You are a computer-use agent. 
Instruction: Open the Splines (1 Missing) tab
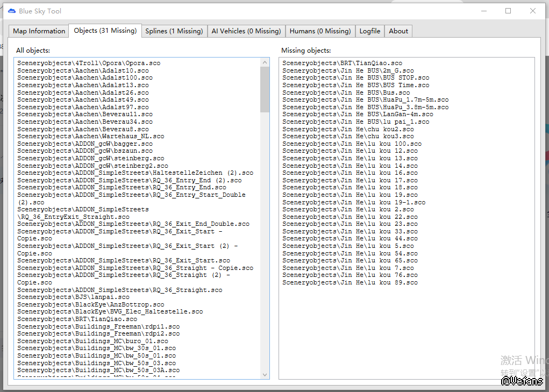[174, 31]
